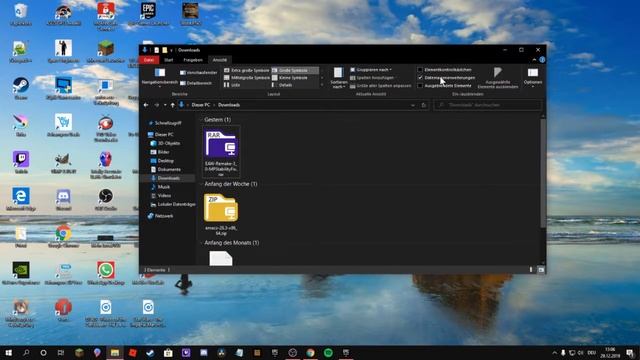
Task: Open the Steam desktop icon
Action: coord(21,89)
